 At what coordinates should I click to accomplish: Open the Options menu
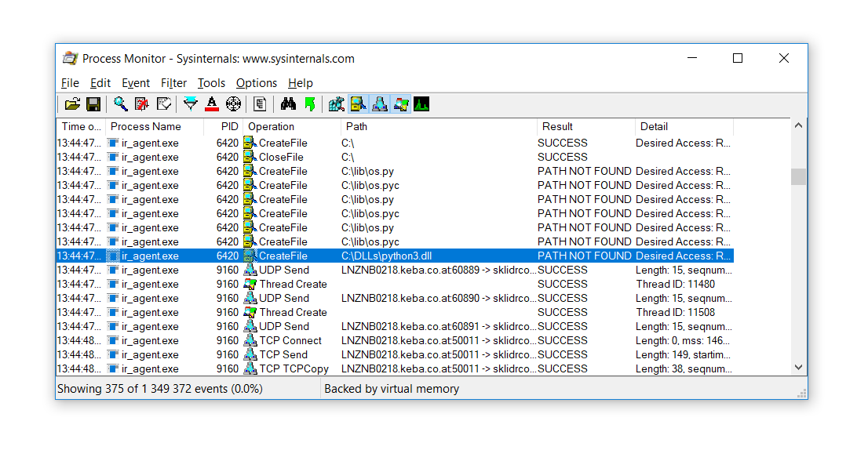(257, 83)
